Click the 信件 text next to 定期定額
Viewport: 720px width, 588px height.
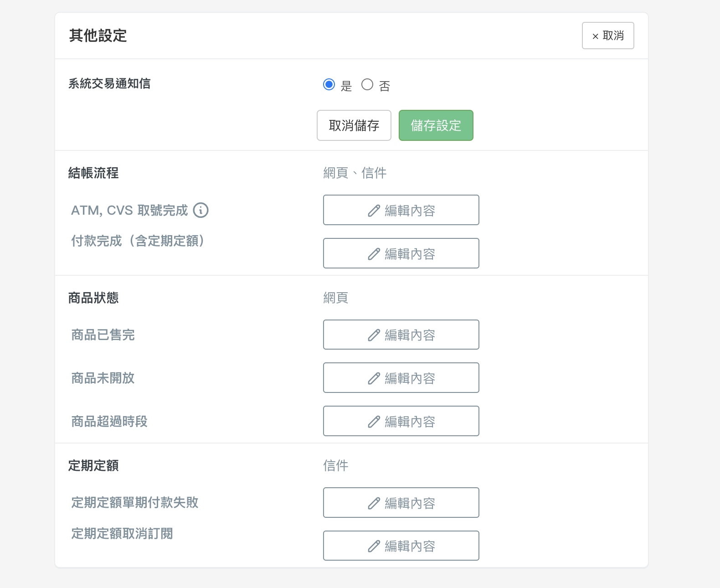click(336, 465)
